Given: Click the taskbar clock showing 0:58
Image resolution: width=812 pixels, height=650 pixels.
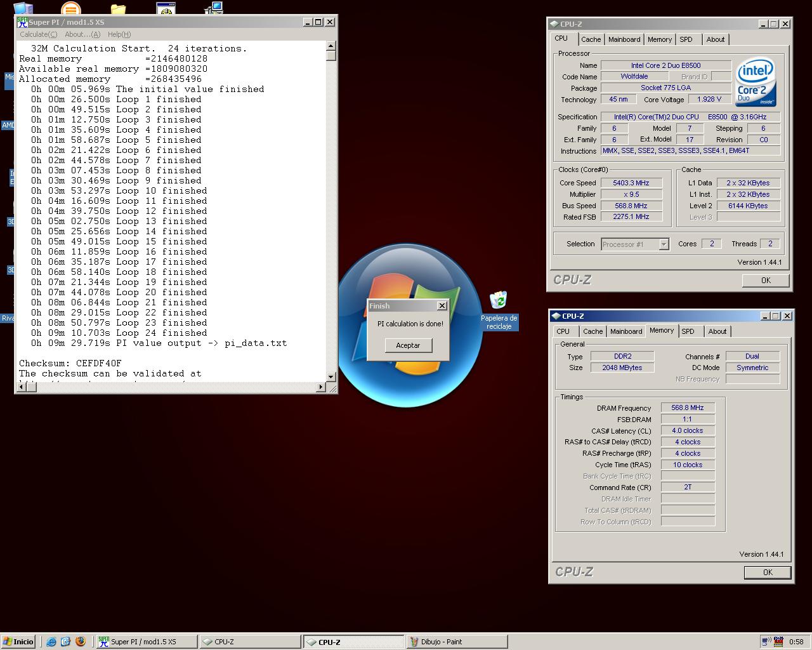Looking at the screenshot, I should pos(796,642).
